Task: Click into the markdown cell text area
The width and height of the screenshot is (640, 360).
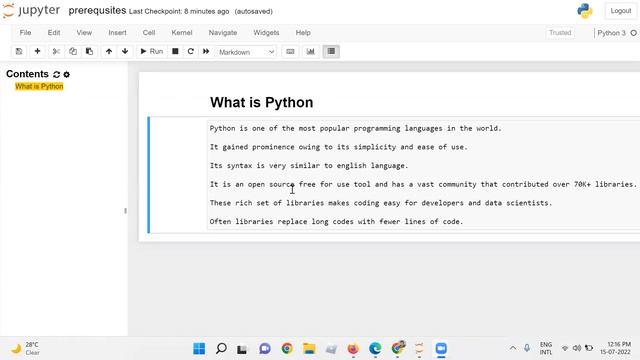Action: click(423, 175)
